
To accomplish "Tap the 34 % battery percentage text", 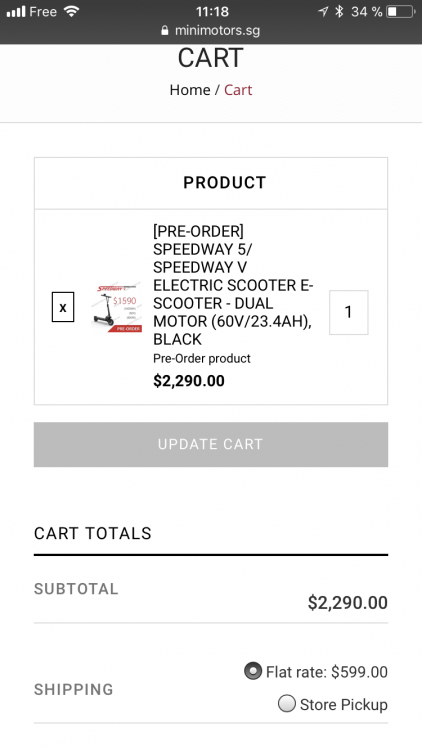I will coord(366,11).
